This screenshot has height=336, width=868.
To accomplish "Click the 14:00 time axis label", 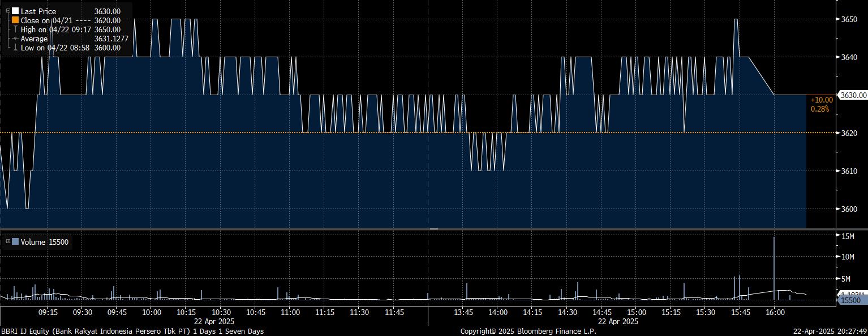I will tap(498, 312).
